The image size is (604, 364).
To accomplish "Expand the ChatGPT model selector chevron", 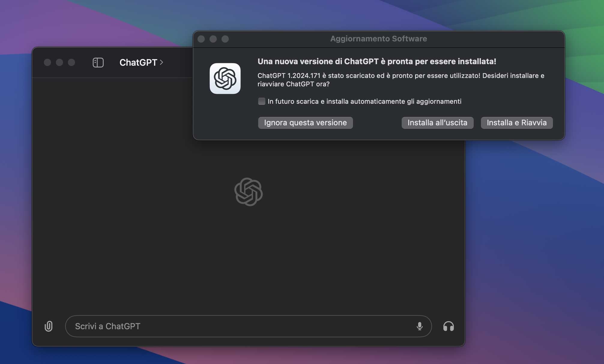I will (x=162, y=62).
